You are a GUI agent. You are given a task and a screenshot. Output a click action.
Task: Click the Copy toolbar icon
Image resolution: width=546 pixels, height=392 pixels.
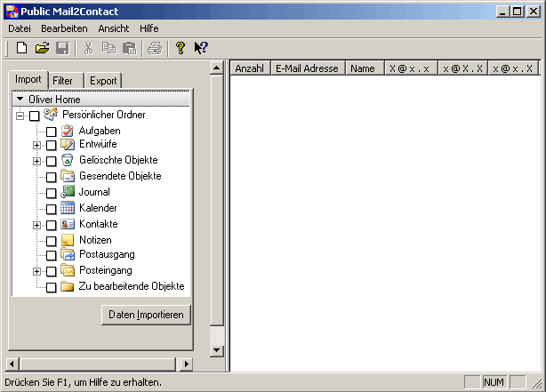coord(108,48)
